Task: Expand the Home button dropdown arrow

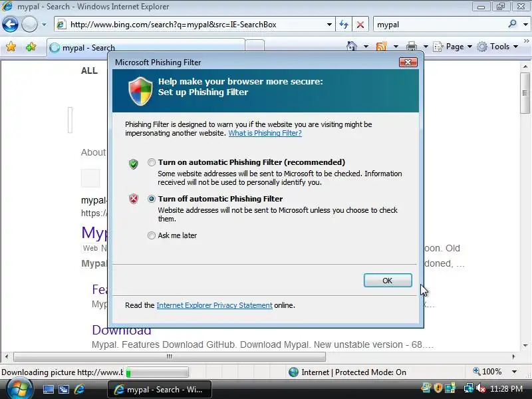Action: tap(366, 47)
